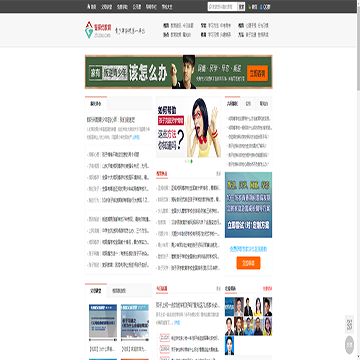Switch to the second tab in the right sidebar panel

[x=248, y=104]
